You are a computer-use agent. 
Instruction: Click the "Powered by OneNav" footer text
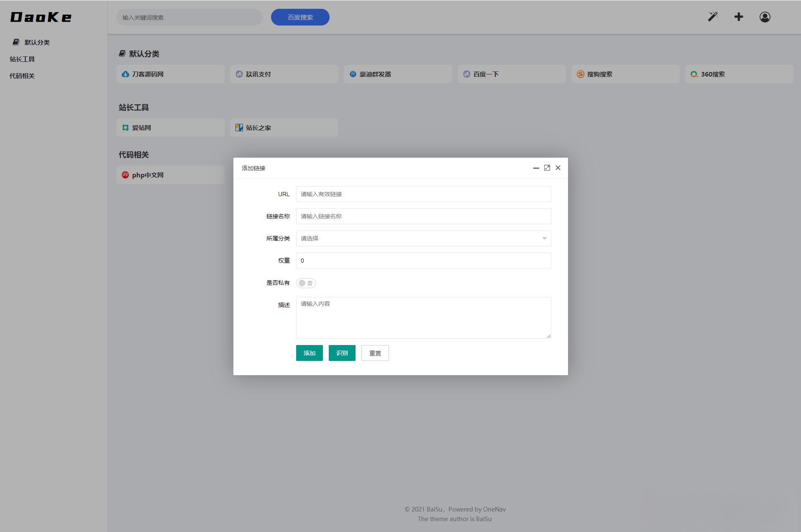pyautogui.click(x=477, y=509)
